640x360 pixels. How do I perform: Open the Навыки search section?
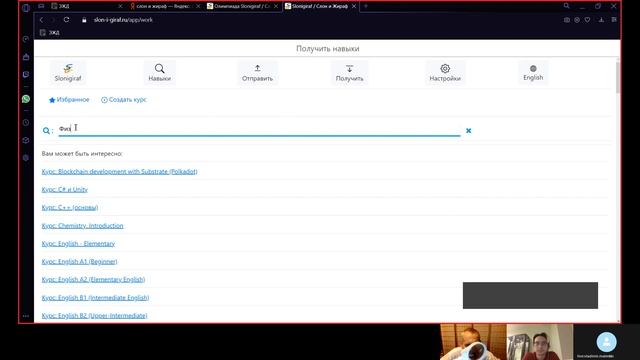coord(160,73)
